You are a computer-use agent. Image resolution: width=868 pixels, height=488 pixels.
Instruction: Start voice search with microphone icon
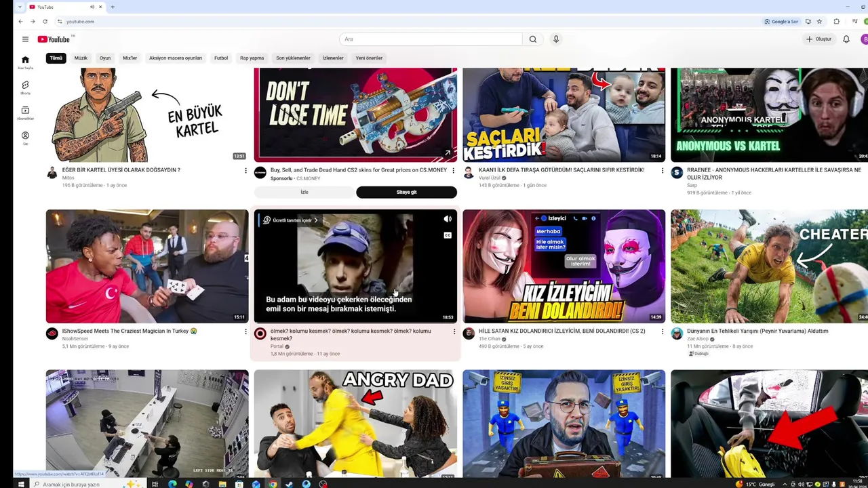click(556, 39)
